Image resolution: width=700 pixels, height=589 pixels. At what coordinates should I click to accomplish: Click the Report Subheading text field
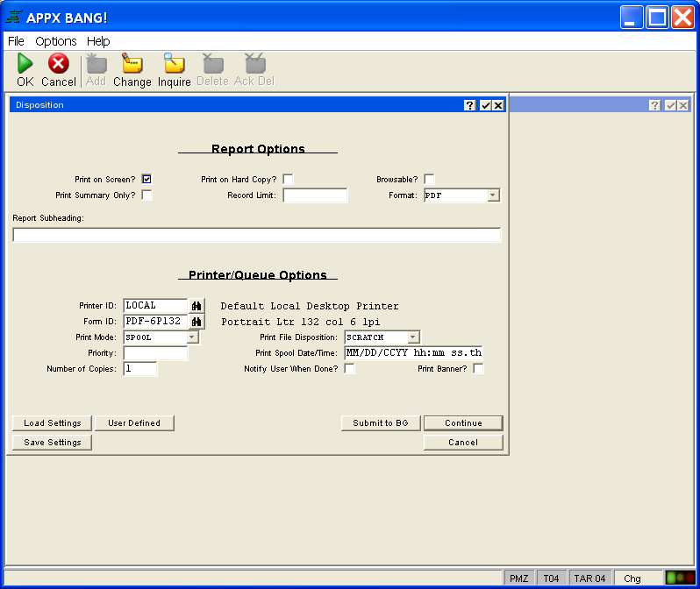(256, 235)
